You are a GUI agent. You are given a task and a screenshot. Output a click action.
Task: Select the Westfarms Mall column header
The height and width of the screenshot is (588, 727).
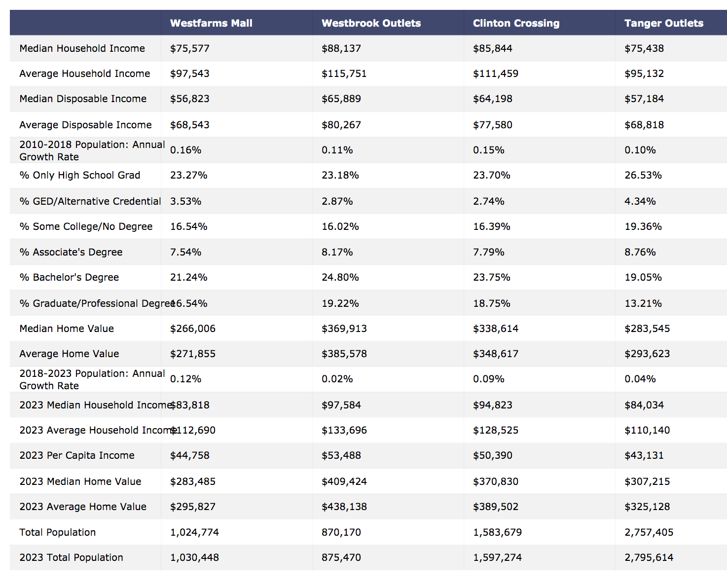tap(211, 23)
